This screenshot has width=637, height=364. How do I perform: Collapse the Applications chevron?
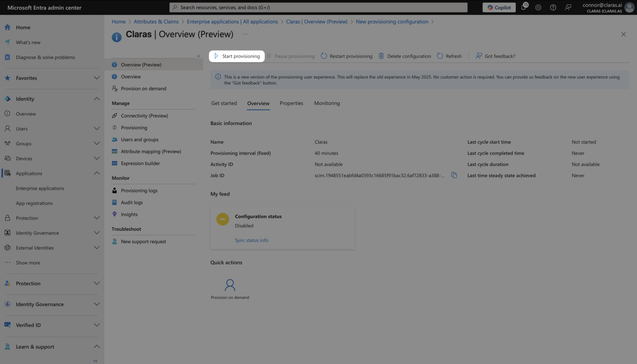click(97, 173)
